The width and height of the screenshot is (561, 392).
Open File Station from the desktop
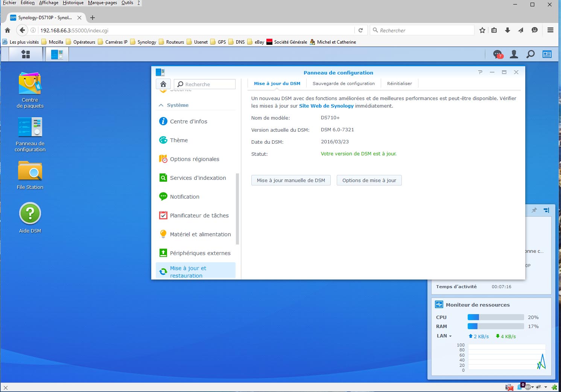[x=30, y=172]
